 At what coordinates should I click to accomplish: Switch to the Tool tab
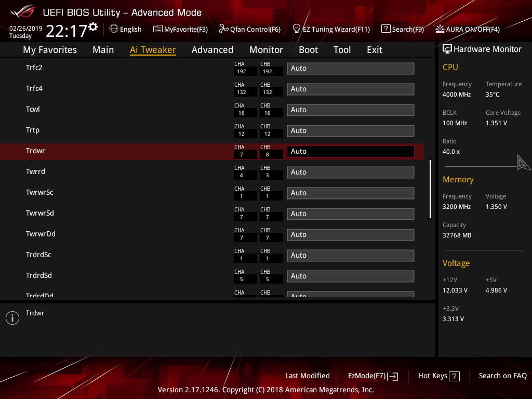click(x=342, y=50)
